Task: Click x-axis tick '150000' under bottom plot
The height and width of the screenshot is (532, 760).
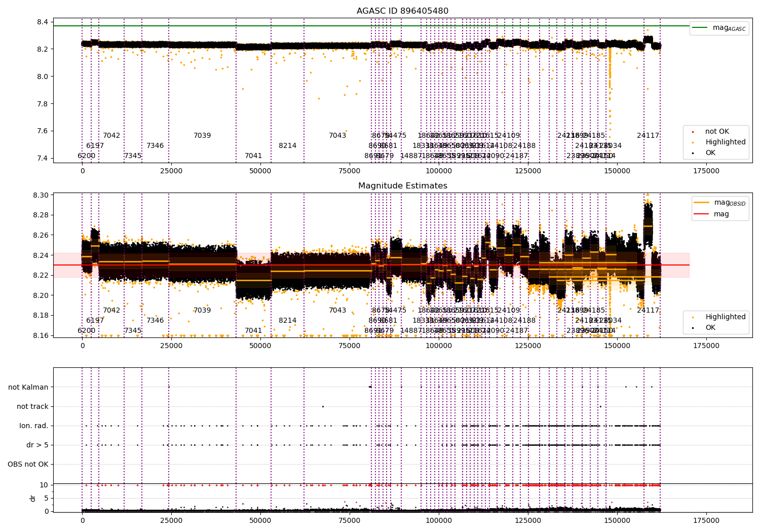Action: (x=617, y=520)
